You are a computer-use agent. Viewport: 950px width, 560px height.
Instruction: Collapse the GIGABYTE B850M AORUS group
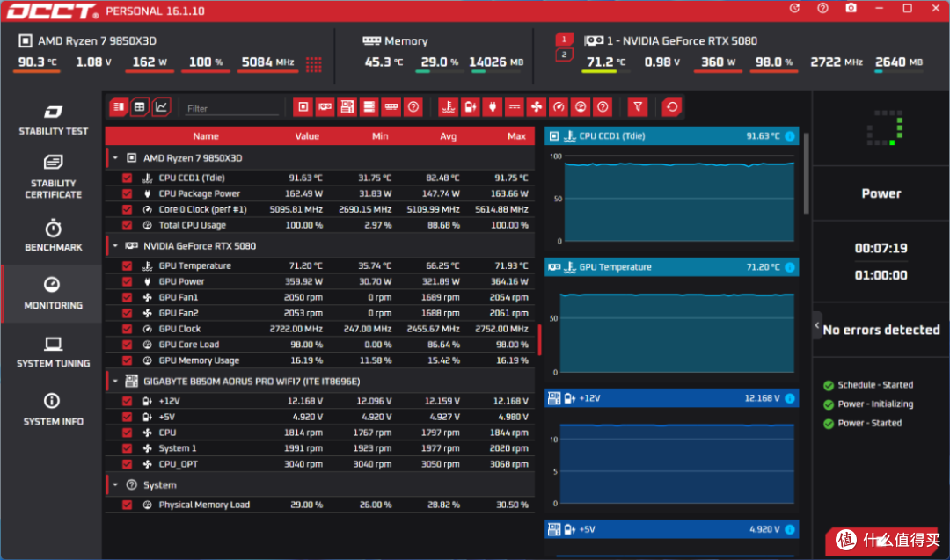115,382
